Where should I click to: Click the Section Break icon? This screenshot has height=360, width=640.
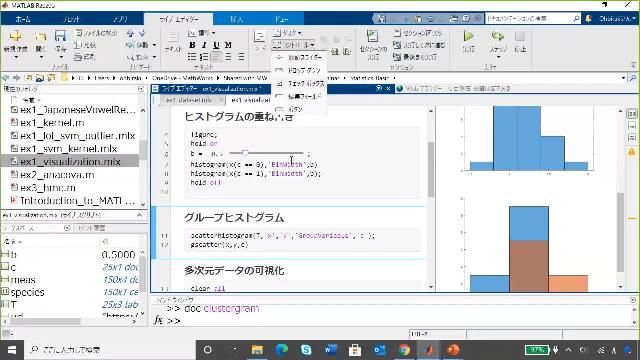pos(398,33)
